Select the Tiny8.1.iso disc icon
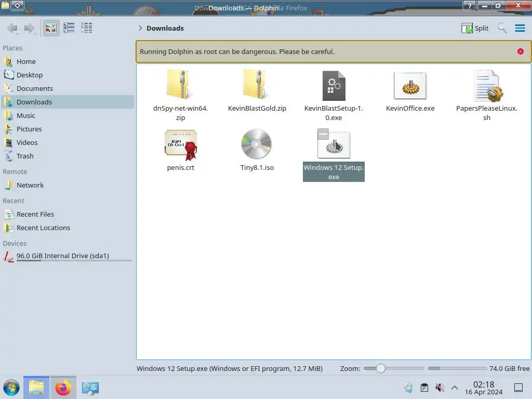Screen dimensions: 532x399 click(x=257, y=144)
